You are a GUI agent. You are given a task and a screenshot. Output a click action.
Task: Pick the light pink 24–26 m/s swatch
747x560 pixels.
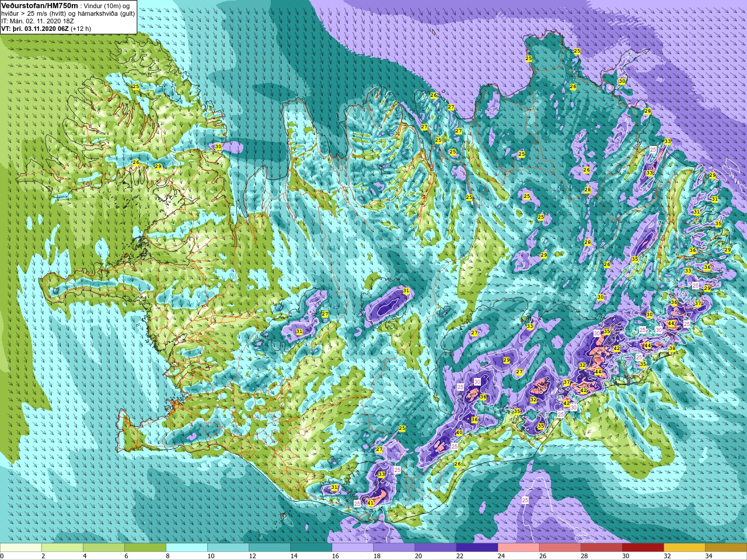(518, 547)
